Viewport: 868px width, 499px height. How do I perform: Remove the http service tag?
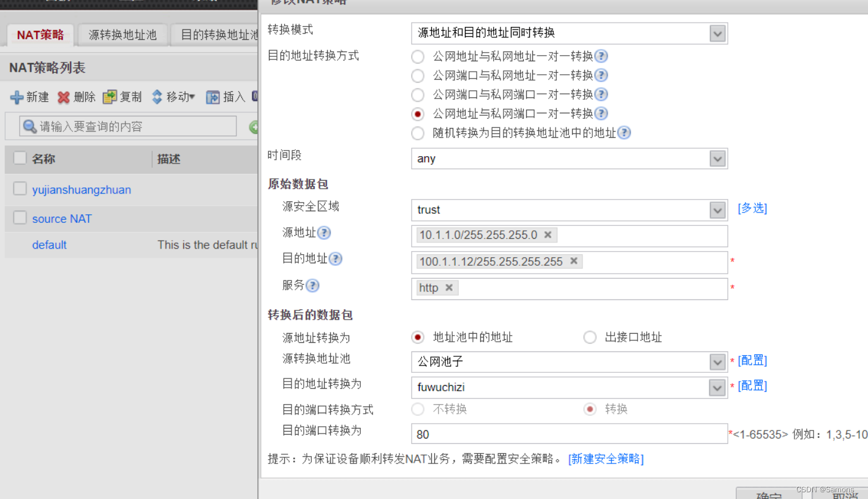[448, 287]
